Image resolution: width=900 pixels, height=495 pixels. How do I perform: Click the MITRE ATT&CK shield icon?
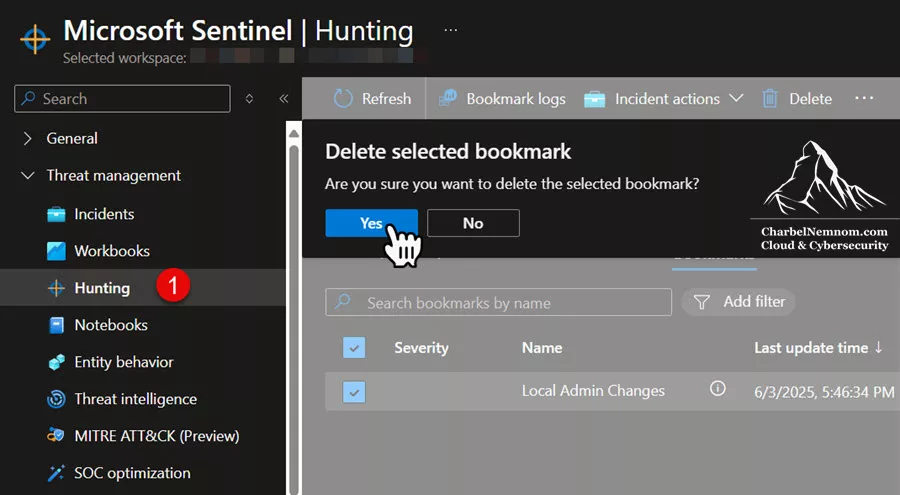coord(56,435)
